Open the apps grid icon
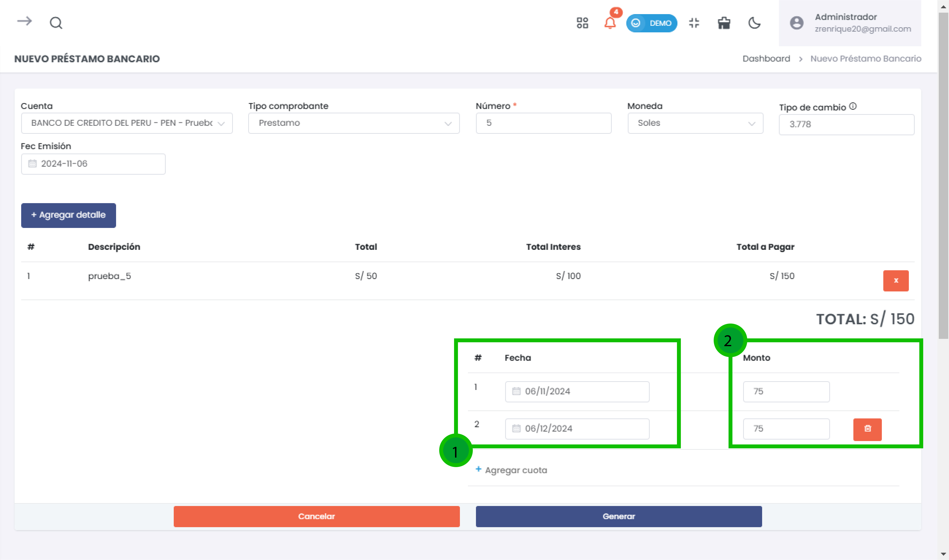Image resolution: width=949 pixels, height=560 pixels. [x=582, y=23]
